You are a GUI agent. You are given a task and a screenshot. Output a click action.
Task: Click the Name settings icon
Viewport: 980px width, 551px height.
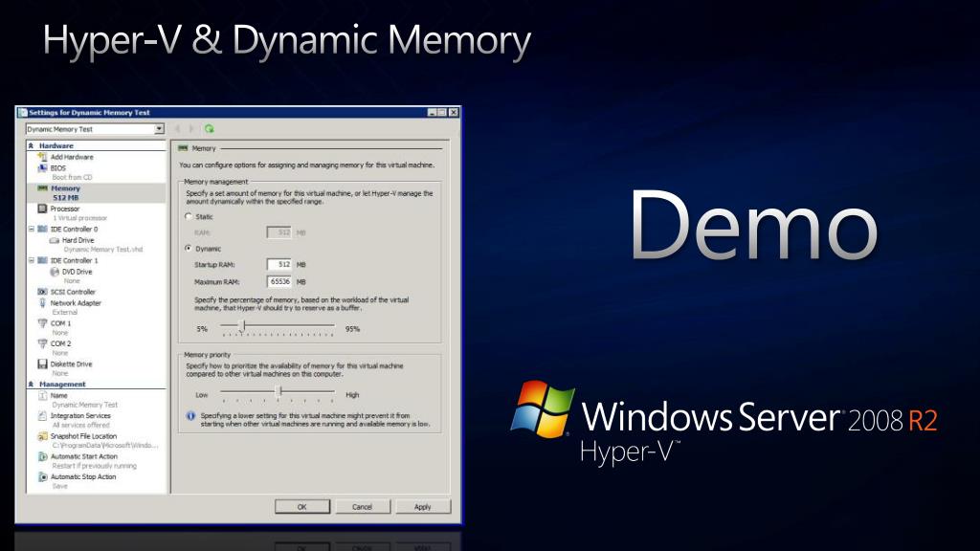(x=42, y=395)
